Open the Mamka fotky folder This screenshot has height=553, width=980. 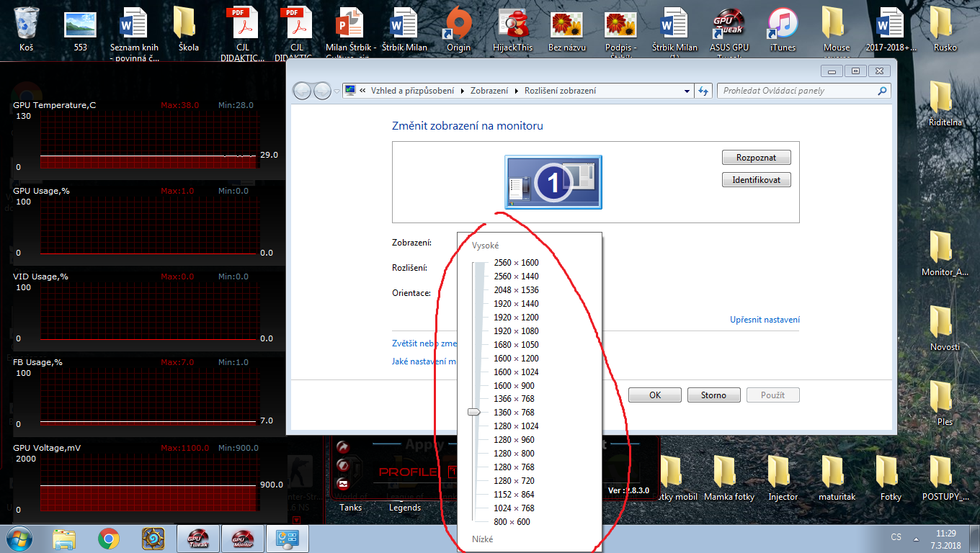tap(729, 478)
